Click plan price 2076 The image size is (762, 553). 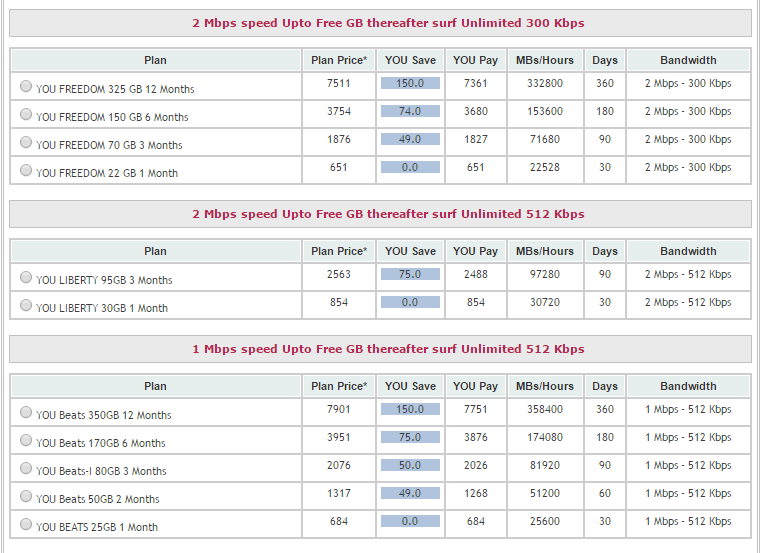pos(339,465)
